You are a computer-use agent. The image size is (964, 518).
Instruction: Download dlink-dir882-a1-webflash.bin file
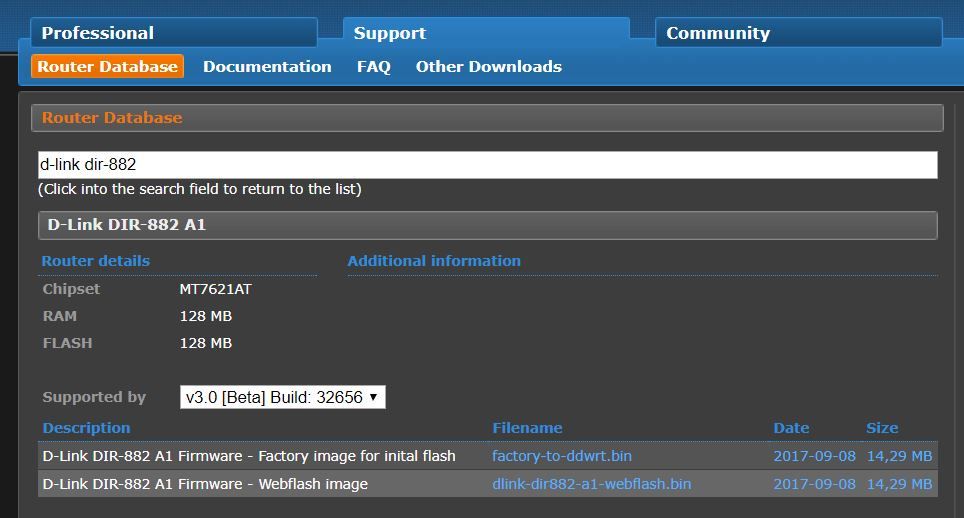[x=591, y=484]
